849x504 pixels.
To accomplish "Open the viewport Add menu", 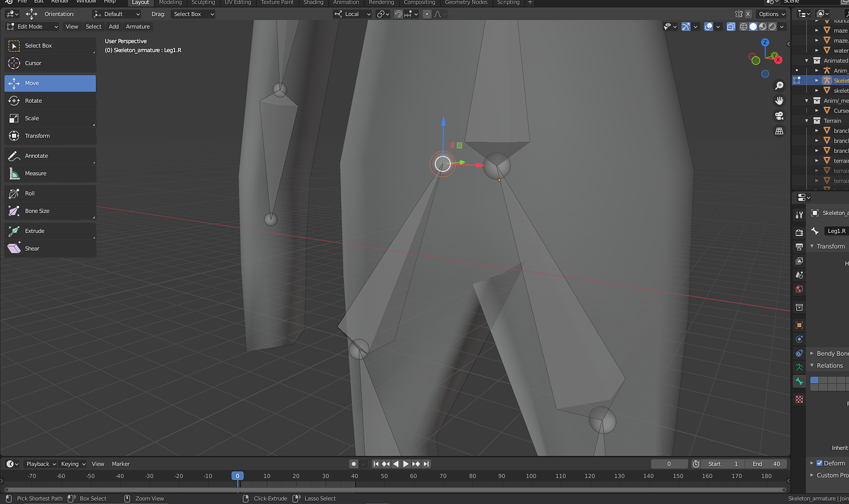I will (114, 26).
